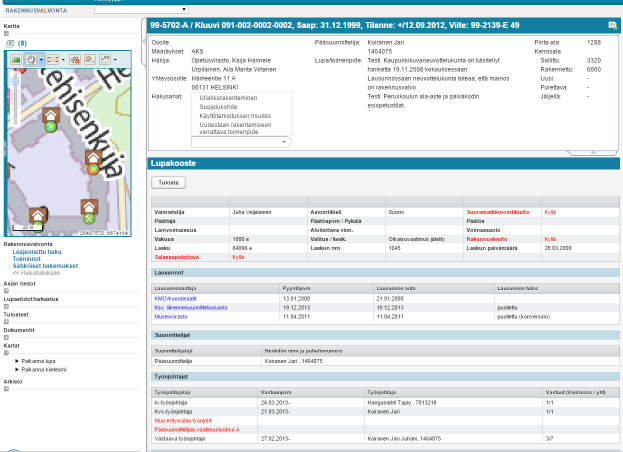Click the map zoom slider handle
The height and width of the screenshot is (452, 623).
[15, 81]
